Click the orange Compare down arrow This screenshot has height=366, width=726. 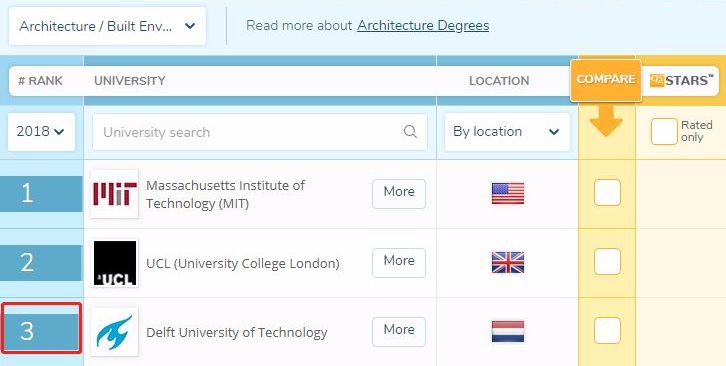(x=606, y=120)
